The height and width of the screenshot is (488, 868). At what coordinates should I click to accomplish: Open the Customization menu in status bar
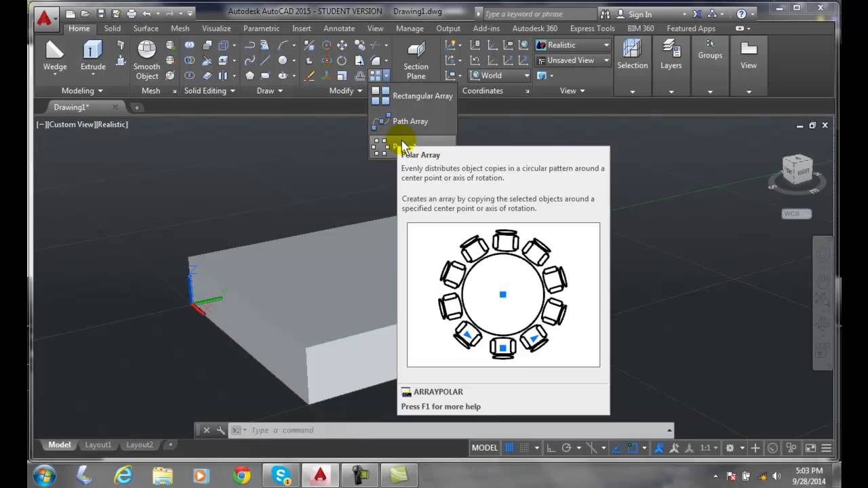click(827, 448)
